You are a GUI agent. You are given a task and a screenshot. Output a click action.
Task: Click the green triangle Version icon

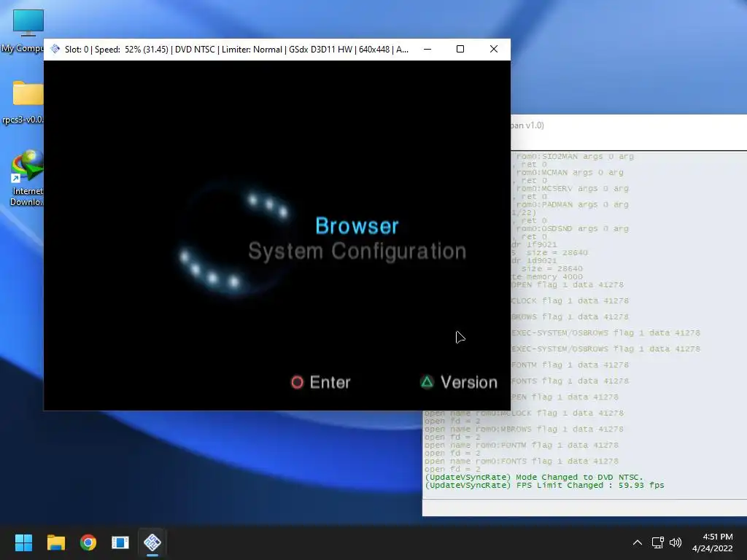point(427,382)
